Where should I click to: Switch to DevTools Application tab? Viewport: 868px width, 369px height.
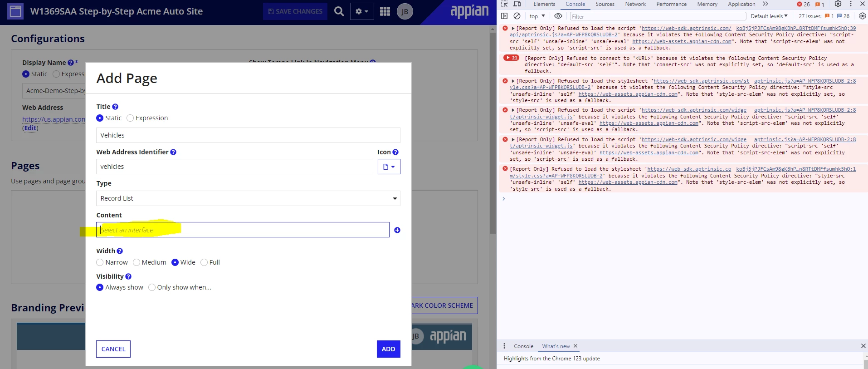click(741, 4)
